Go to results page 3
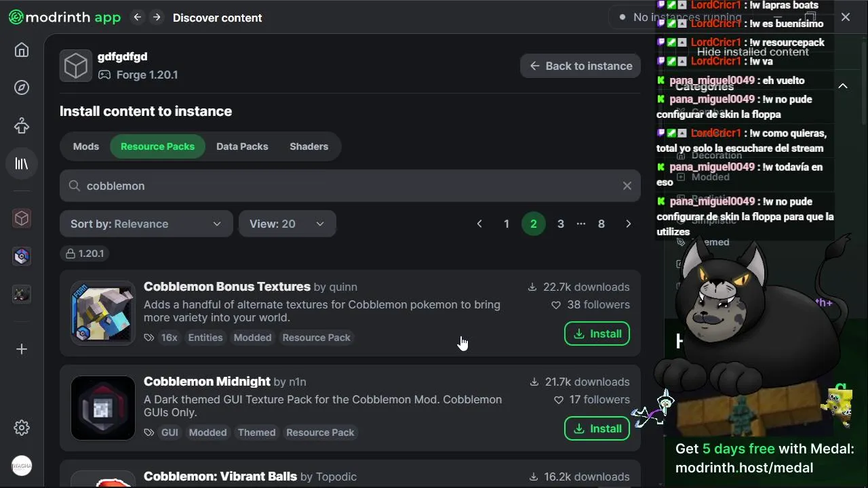 pyautogui.click(x=560, y=224)
